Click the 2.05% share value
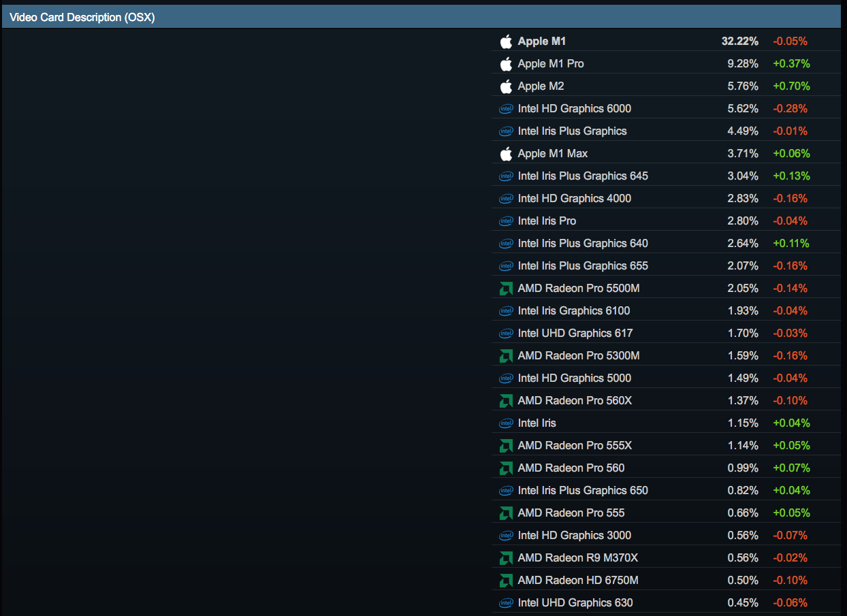The width and height of the screenshot is (847, 616). pos(743,289)
